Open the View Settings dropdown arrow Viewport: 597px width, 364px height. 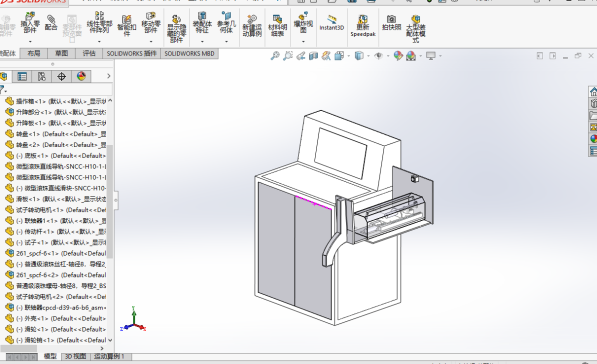(441, 56)
